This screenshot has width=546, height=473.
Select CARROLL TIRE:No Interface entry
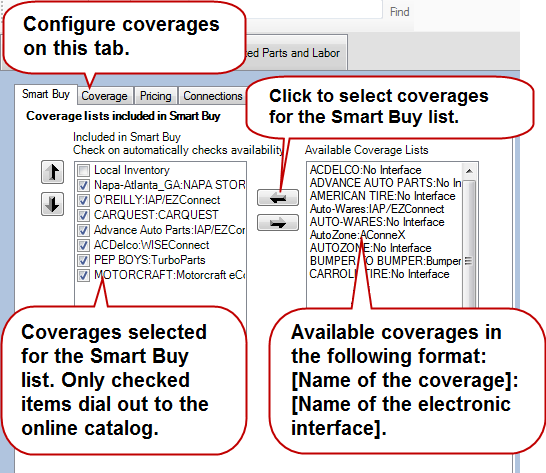(x=379, y=274)
